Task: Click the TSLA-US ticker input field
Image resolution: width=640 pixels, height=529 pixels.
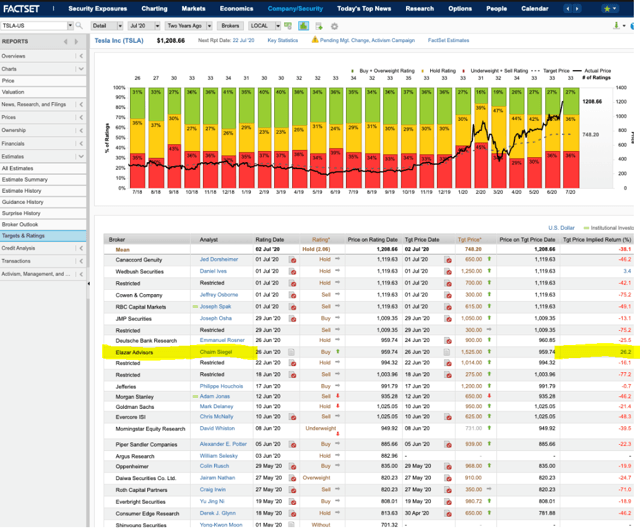Action: click(x=34, y=26)
